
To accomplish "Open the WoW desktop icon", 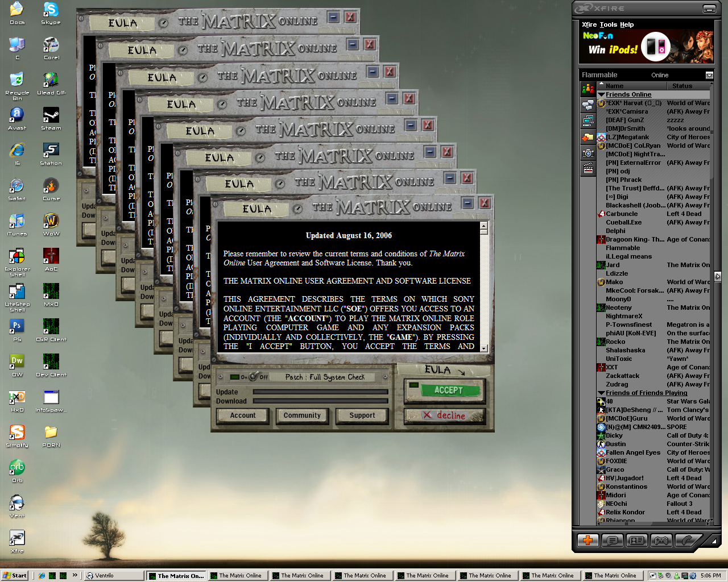I will pos(51,225).
